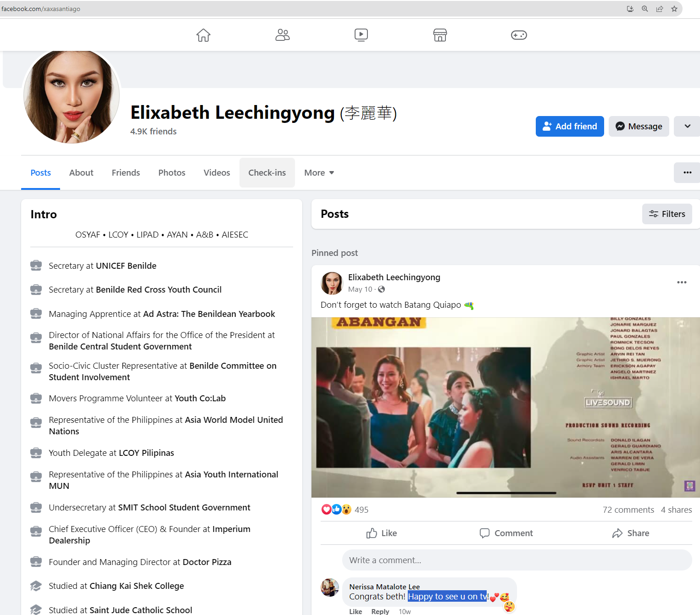The image size is (700, 615).
Task: Click the browser zoom magnifier icon
Action: [645, 9]
